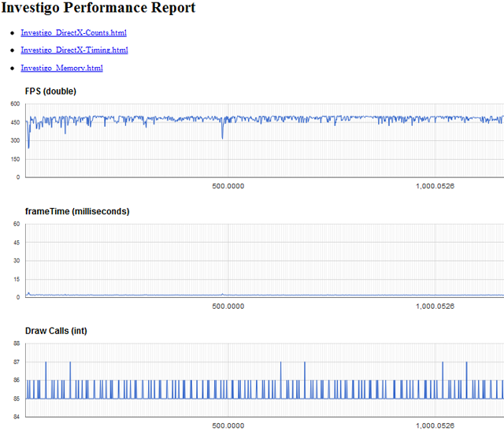
Task: Click the 'FPS (double)' chart title
Action: click(50, 91)
